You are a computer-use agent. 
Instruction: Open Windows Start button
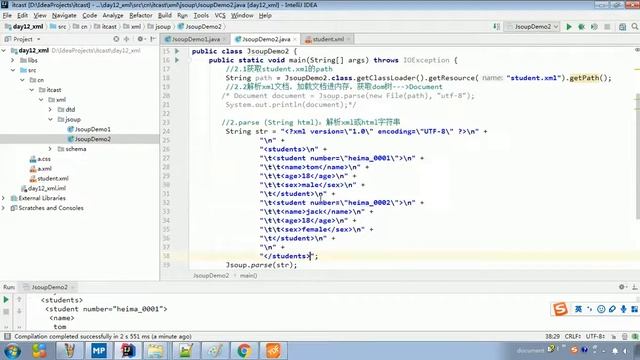(12, 351)
